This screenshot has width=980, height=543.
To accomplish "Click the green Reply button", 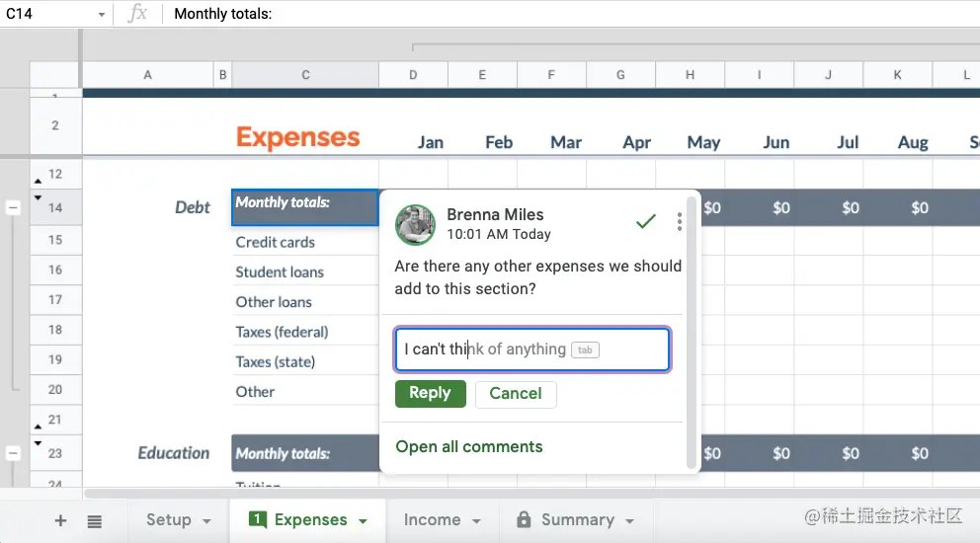I will coord(430,394).
